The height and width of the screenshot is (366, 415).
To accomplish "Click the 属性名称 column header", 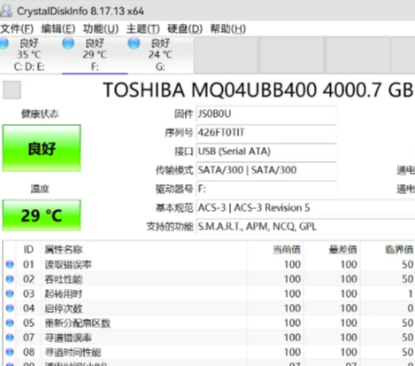I will point(63,249).
